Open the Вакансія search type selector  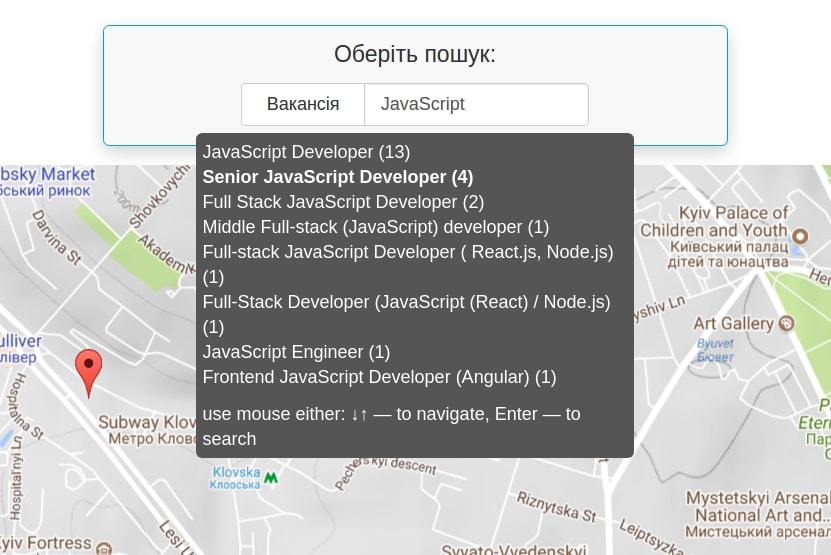pos(303,104)
